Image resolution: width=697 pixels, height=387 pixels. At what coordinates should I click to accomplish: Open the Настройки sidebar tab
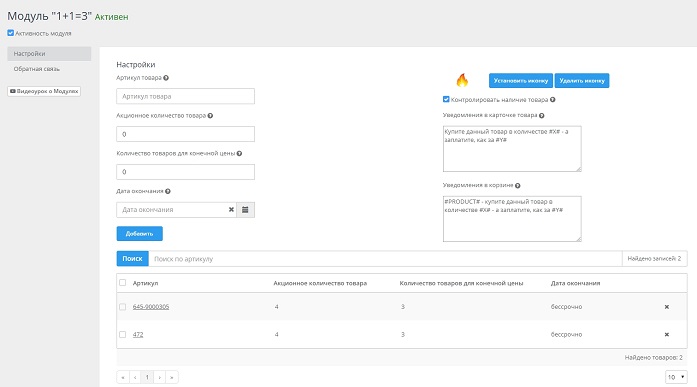tap(49, 54)
